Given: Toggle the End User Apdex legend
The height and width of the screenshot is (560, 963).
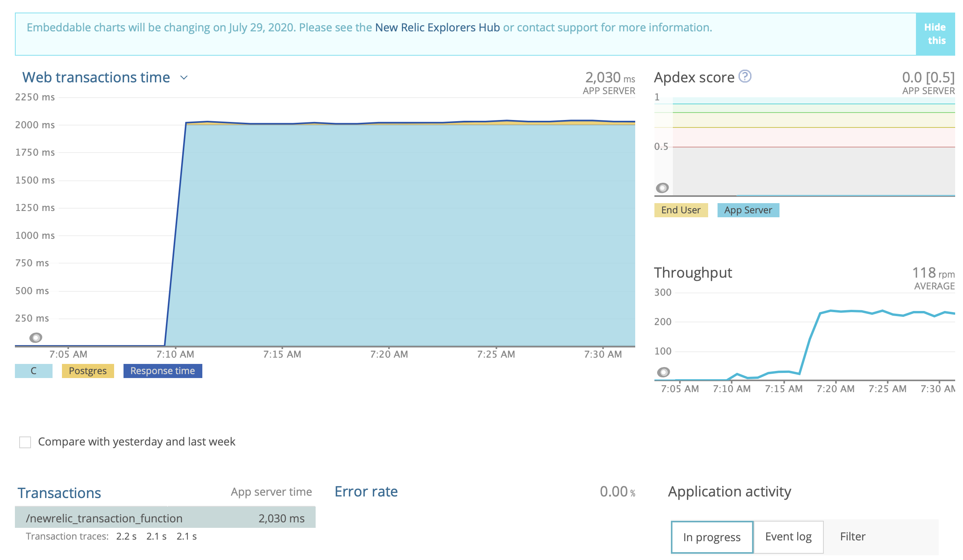Looking at the screenshot, I should pyautogui.click(x=681, y=210).
